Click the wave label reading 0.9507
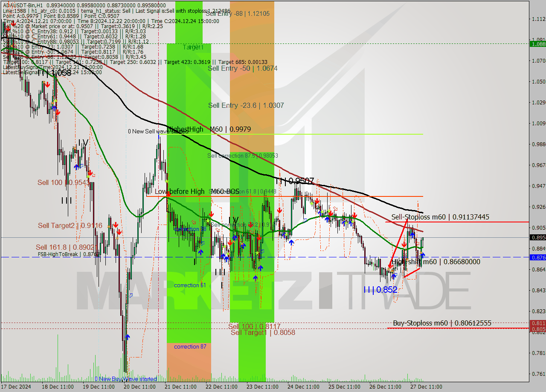The image size is (546, 392). click(x=294, y=181)
